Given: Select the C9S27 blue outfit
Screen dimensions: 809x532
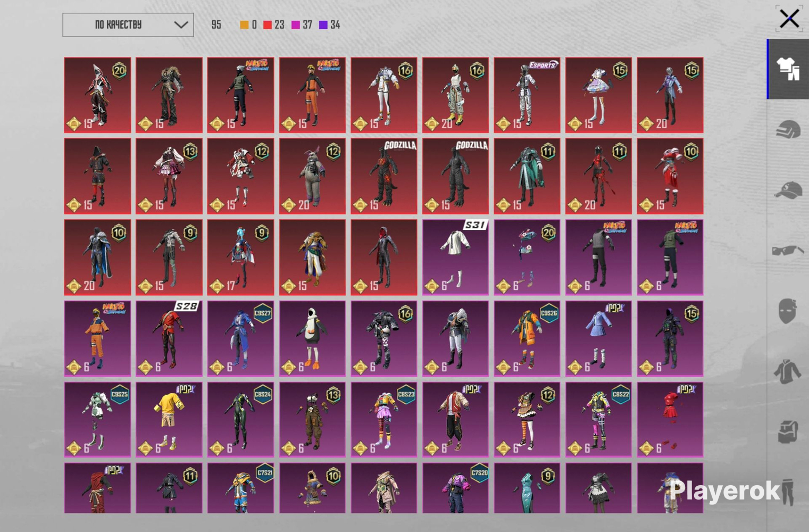Looking at the screenshot, I should [x=241, y=338].
